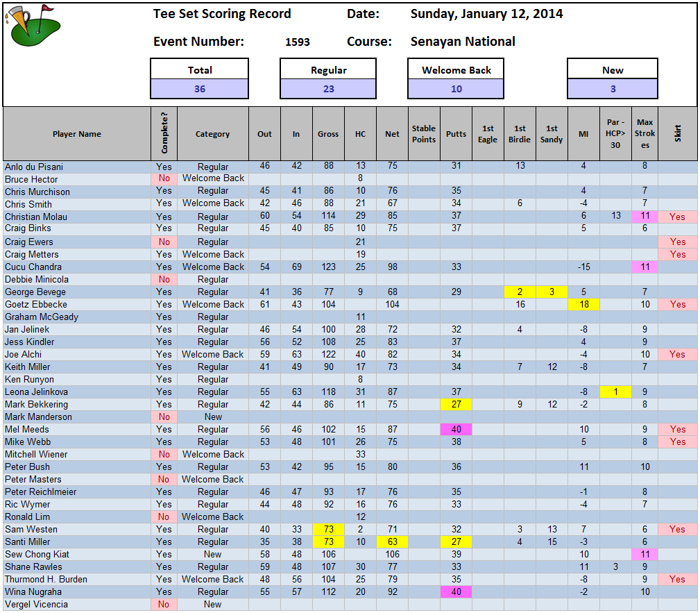The image size is (700, 613).
Task: Select the date Sunday, January 12, 2014
Action: click(x=486, y=14)
